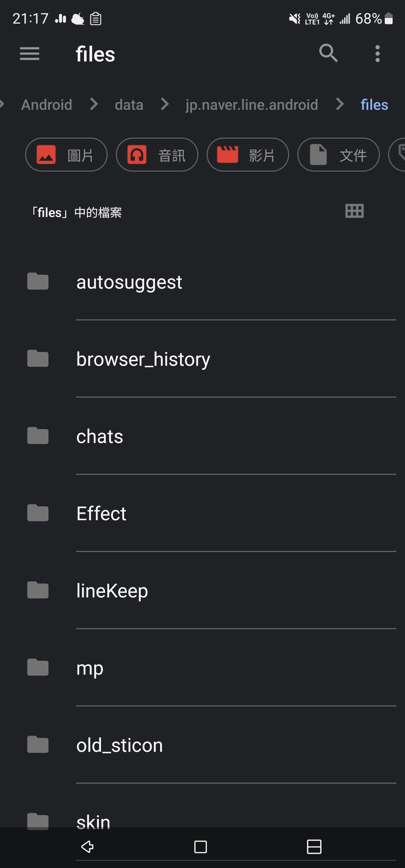Tap the lineKeep folder icon
Image resolution: width=405 pixels, height=868 pixels.
(x=38, y=590)
